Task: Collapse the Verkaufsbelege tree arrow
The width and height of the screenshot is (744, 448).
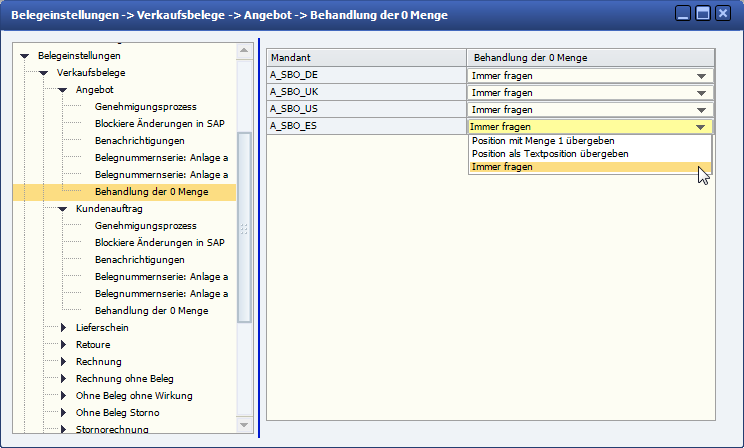Action: (43, 73)
